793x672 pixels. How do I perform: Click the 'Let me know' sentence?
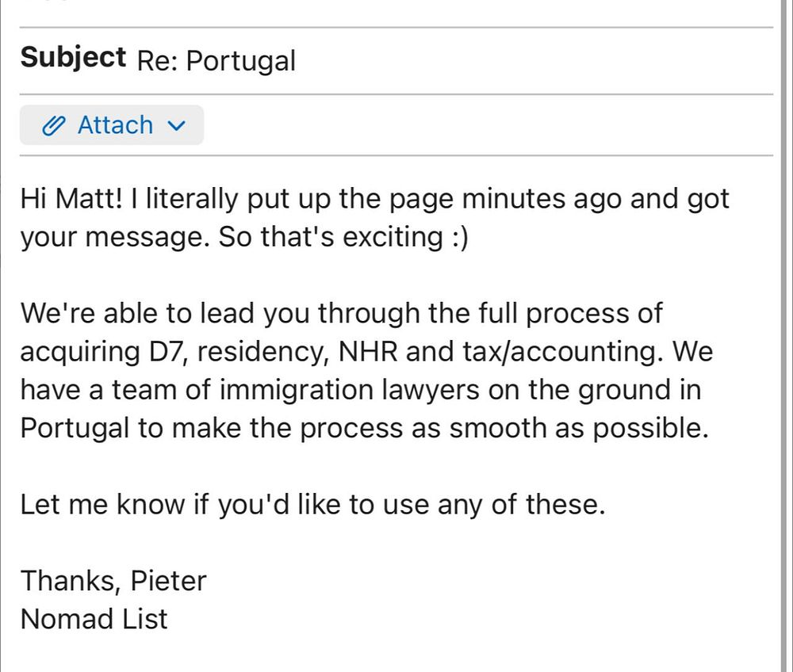312,504
